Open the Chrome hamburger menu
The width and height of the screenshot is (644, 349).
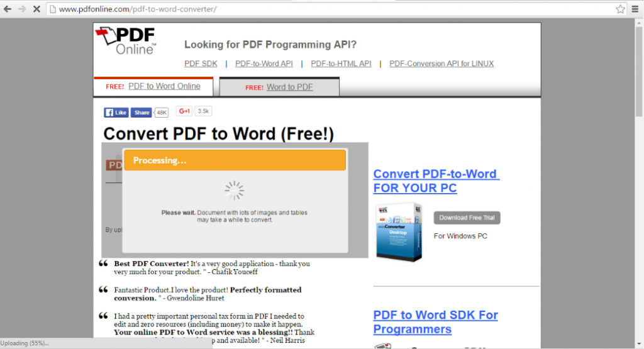pyautogui.click(x=635, y=9)
